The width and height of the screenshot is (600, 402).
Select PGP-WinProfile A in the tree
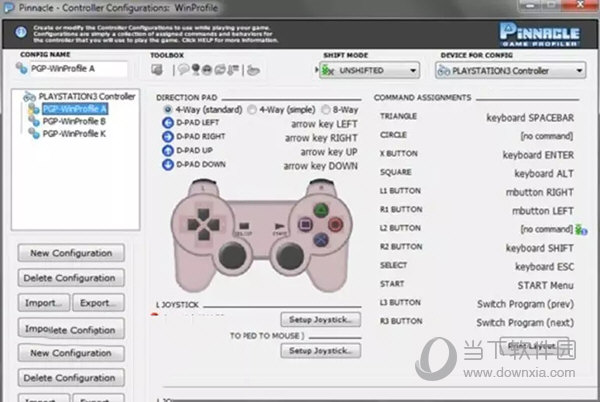[x=75, y=109]
